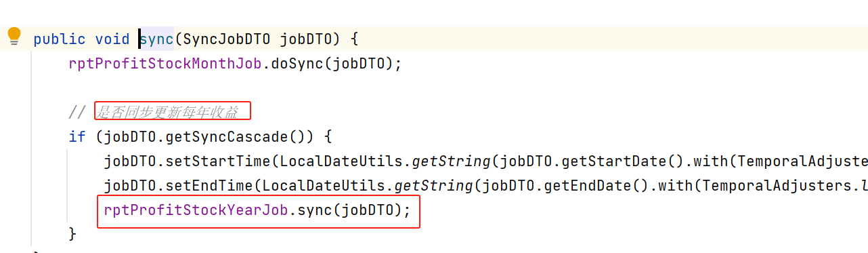Screen dimensions: 868x253
Task: Click rptProfitStockYearJob field reference
Action: (x=196, y=210)
